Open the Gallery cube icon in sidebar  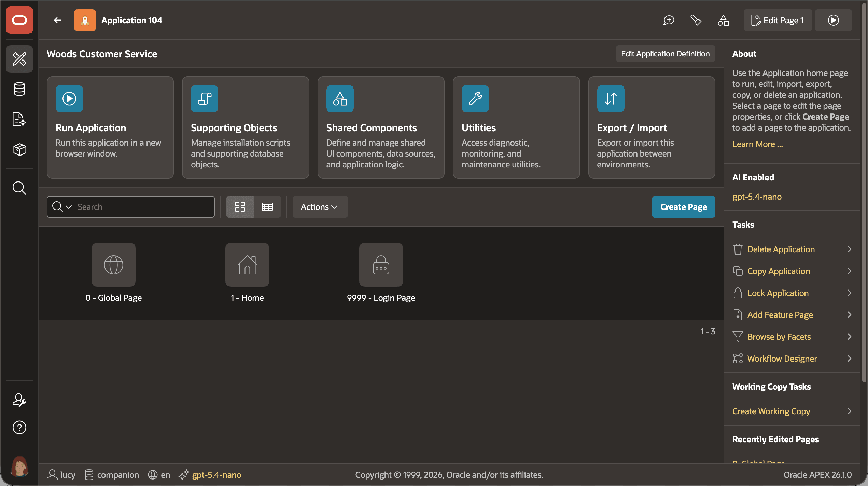pyautogui.click(x=19, y=149)
